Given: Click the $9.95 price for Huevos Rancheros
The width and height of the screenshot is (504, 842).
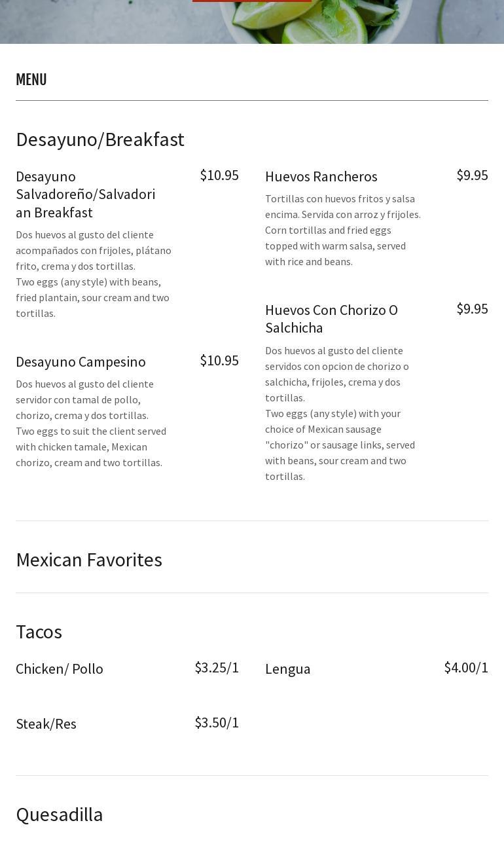Looking at the screenshot, I should coord(472,175).
